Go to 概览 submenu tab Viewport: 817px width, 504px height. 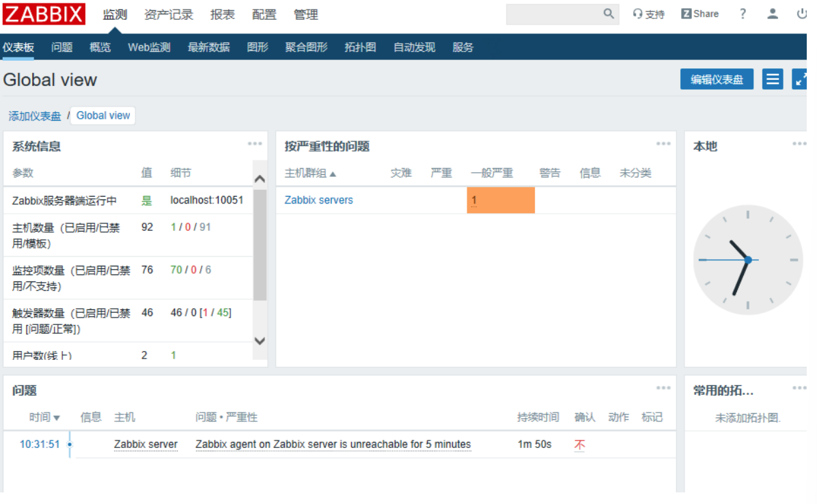(100, 47)
